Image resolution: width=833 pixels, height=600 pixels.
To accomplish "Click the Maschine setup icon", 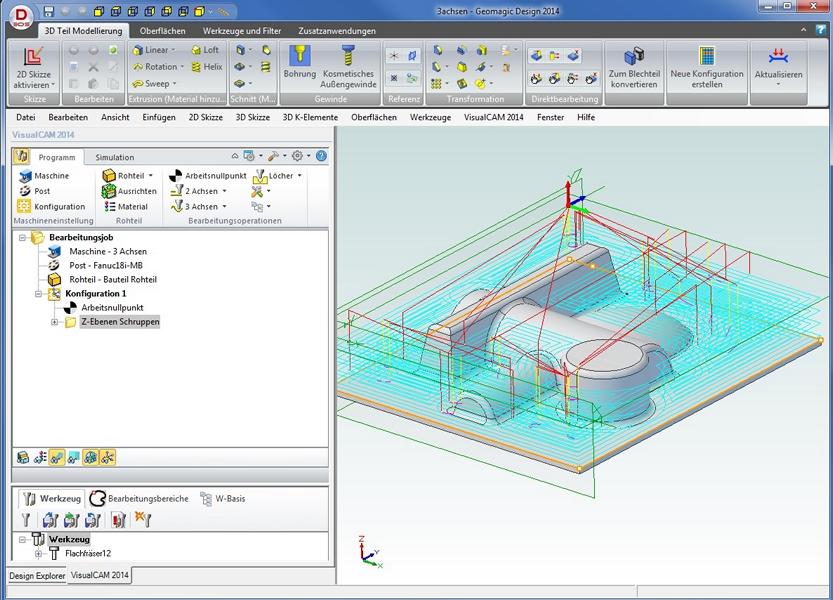I will [x=25, y=176].
